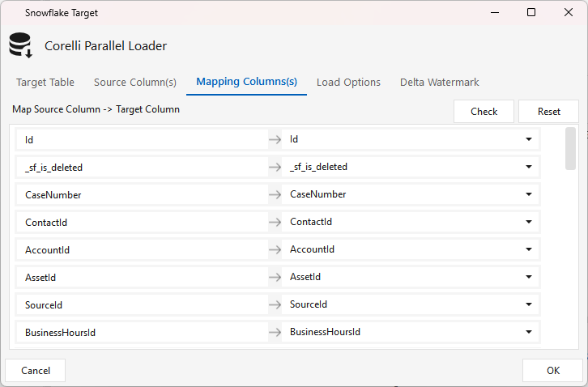Select the AccountId source column field
The height and width of the screenshot is (387, 588).
[142, 249]
